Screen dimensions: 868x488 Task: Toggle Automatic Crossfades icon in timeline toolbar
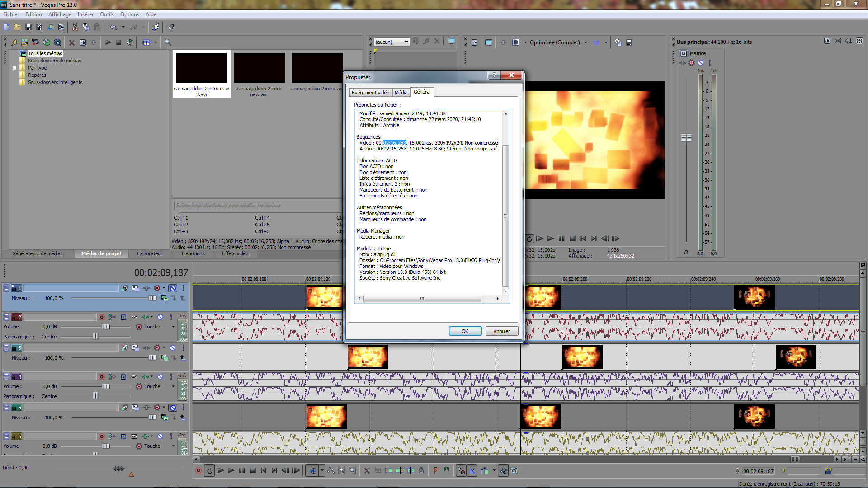[472, 470]
